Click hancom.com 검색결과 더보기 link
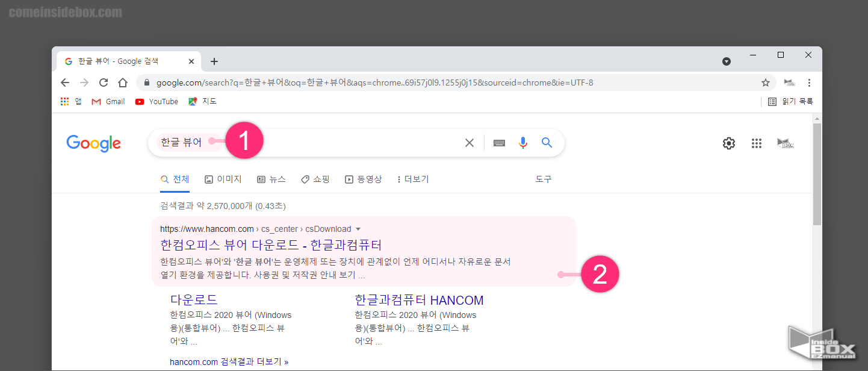Viewport: 868px width, 371px height. (229, 362)
